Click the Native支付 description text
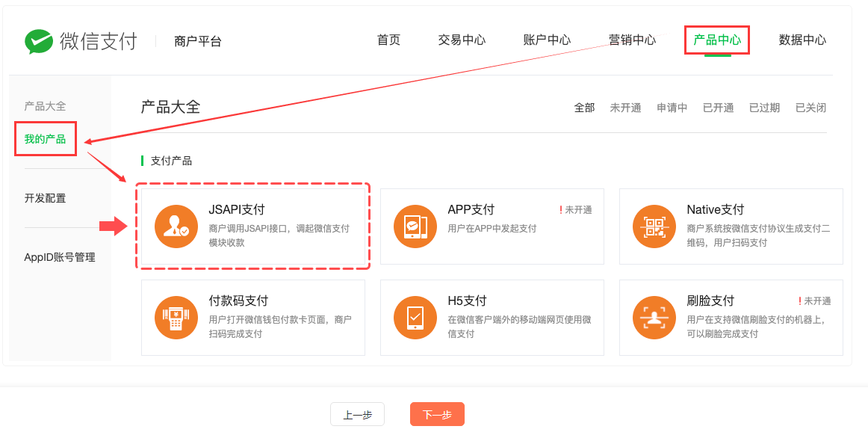This screenshot has width=868, height=441. point(758,235)
